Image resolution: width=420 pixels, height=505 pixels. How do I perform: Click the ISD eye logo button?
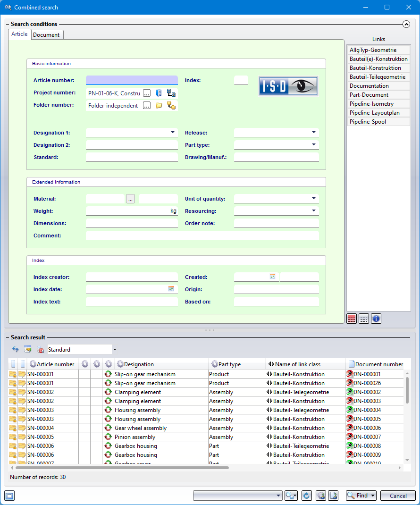288,86
